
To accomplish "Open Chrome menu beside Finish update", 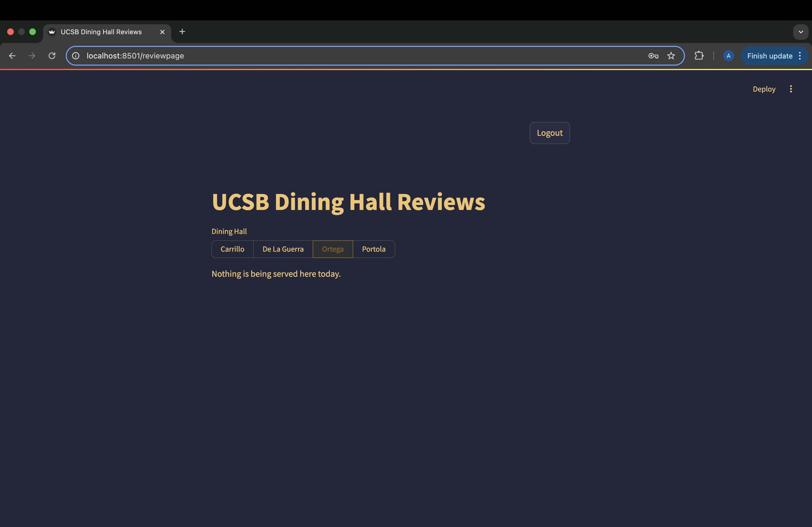I will tap(800, 56).
